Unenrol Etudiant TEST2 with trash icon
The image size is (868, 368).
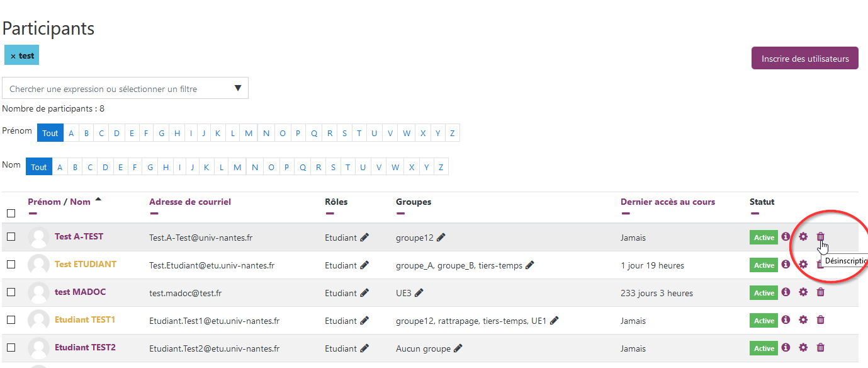pos(820,348)
